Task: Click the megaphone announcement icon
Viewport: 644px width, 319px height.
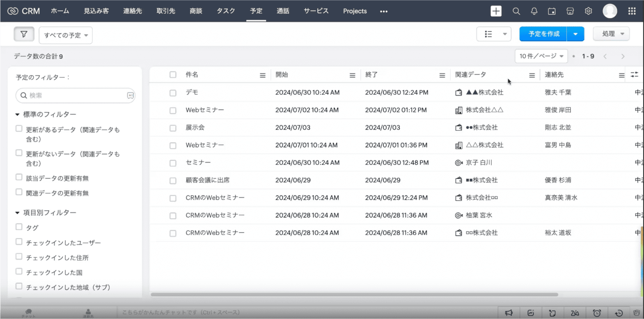Action: pos(509,313)
